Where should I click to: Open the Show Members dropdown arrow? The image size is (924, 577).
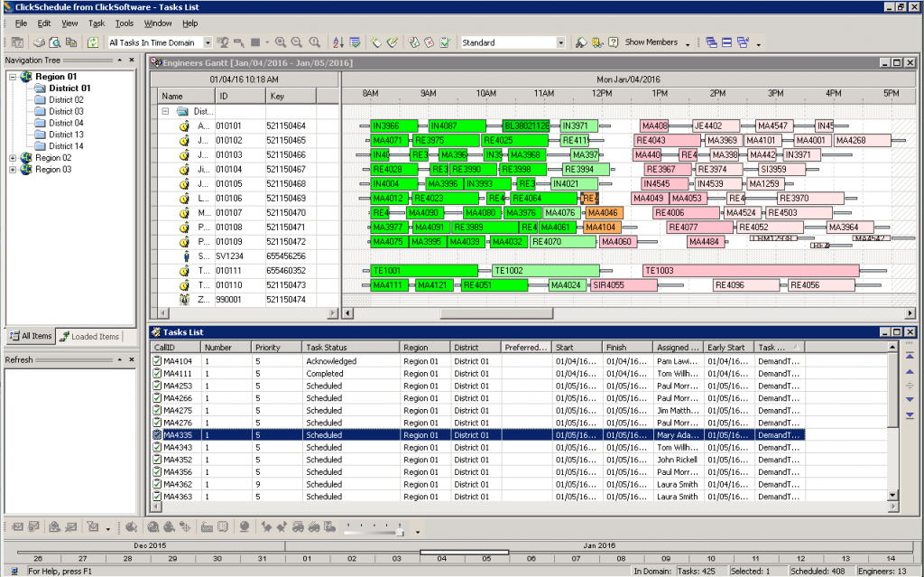[688, 43]
